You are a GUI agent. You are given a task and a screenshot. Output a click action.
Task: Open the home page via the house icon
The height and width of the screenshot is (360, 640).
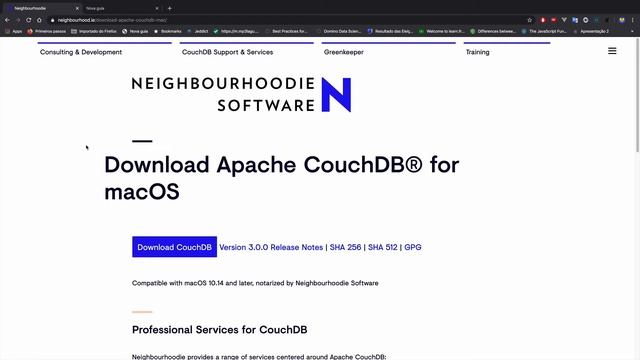click(39, 20)
